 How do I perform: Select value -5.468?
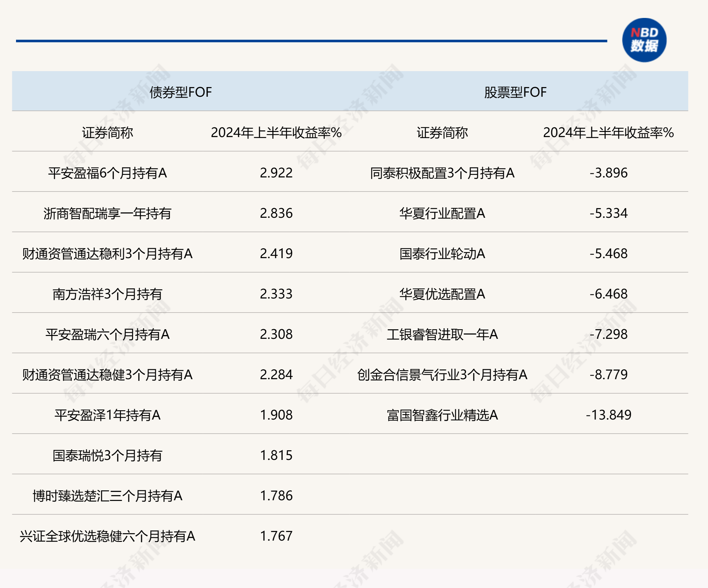click(608, 253)
